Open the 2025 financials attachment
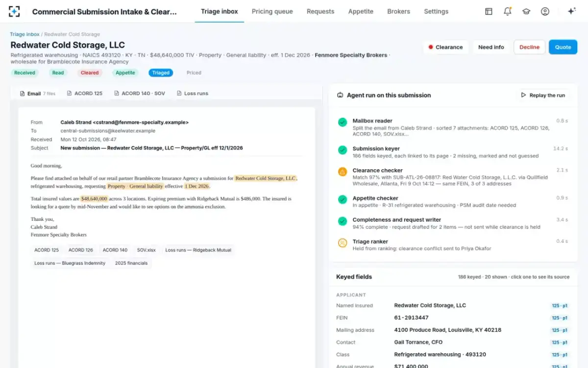The width and height of the screenshot is (588, 368). tap(131, 263)
